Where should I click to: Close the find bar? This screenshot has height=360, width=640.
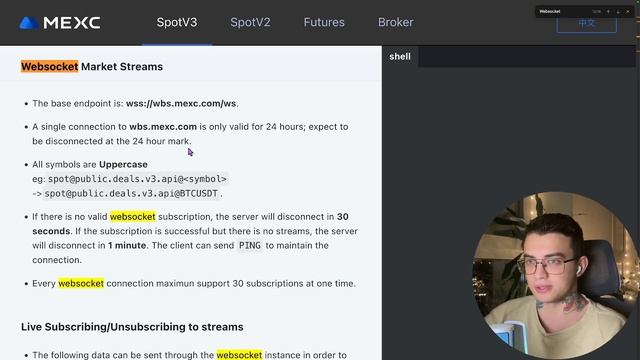(628, 11)
